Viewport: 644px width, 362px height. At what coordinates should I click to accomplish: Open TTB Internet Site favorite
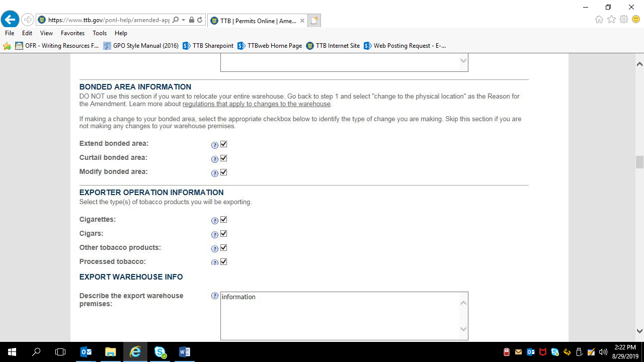333,46
